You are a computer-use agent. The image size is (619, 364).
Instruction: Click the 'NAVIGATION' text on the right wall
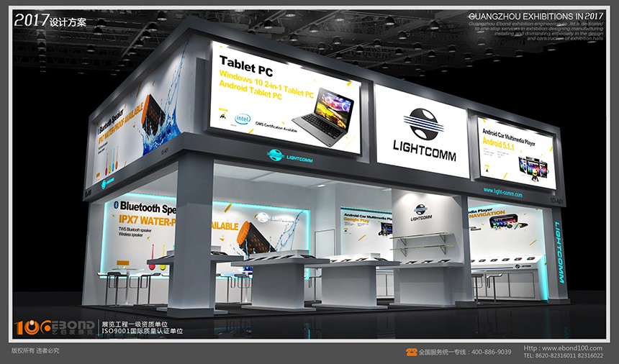tap(487, 215)
